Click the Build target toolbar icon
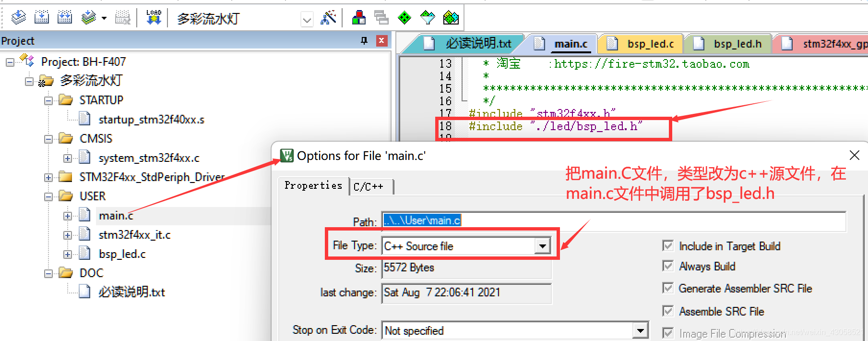Image resolution: width=868 pixels, height=341 pixels. coord(41,18)
